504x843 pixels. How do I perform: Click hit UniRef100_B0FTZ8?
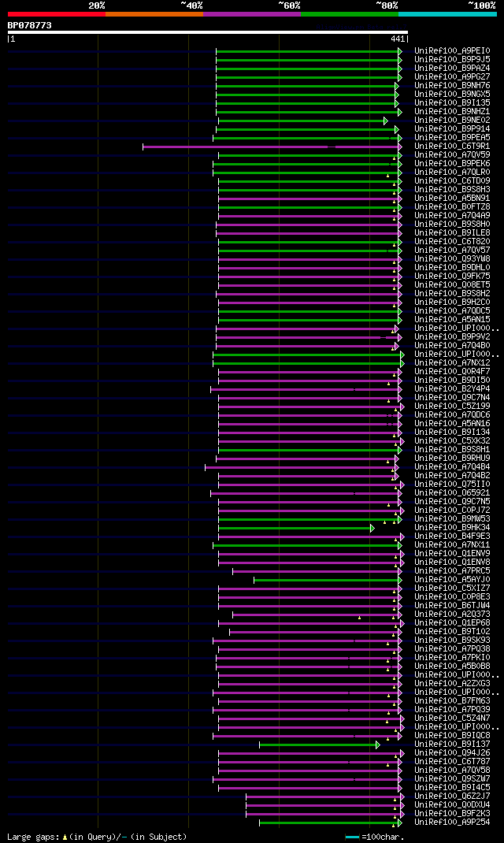452,207
